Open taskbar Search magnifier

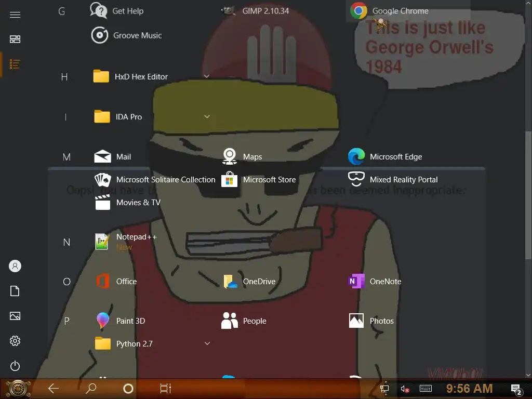91,388
